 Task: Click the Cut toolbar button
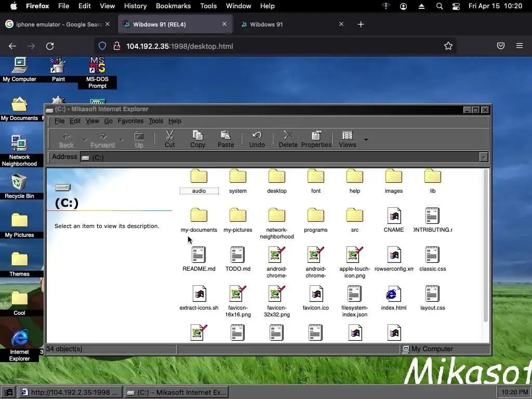pos(170,139)
